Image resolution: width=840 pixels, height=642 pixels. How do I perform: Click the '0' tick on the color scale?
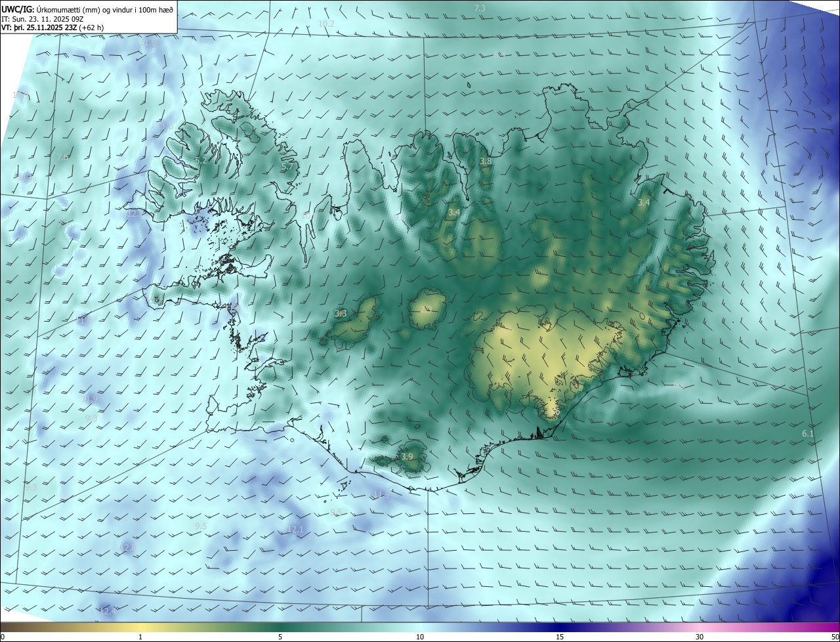pos(3,637)
